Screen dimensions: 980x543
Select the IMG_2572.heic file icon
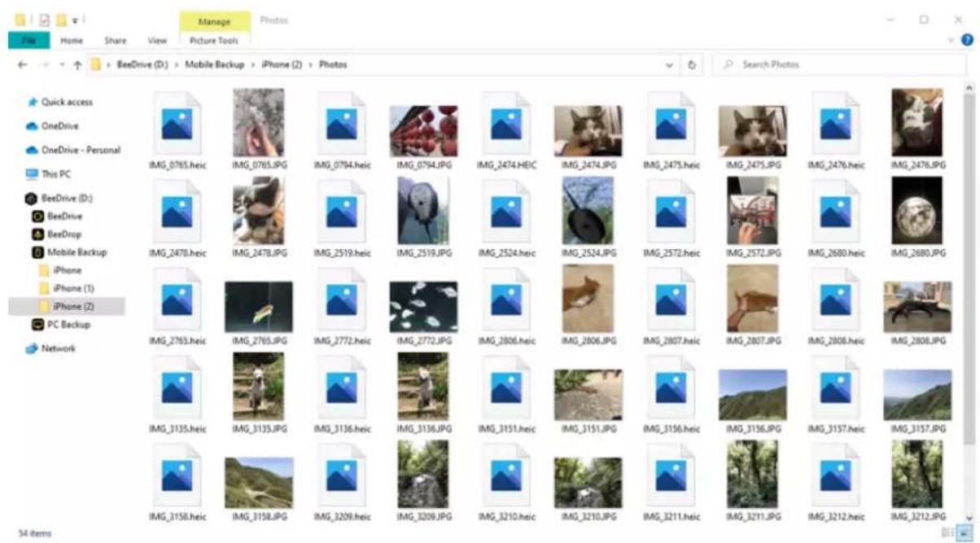tap(671, 212)
